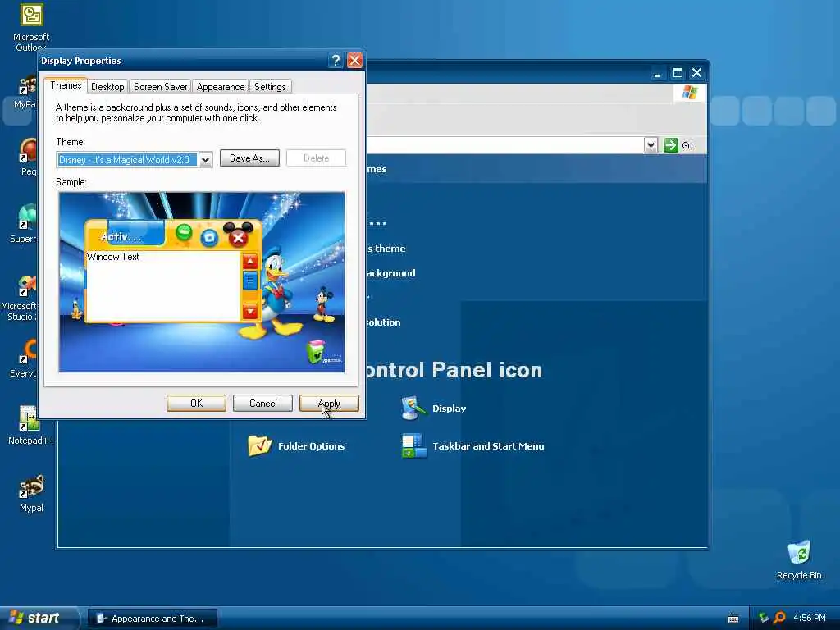Click the Taskbar and Start Menu label

(x=488, y=445)
